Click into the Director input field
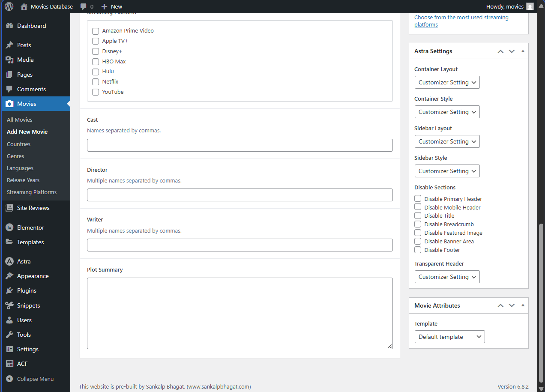545x392 pixels. (240, 195)
